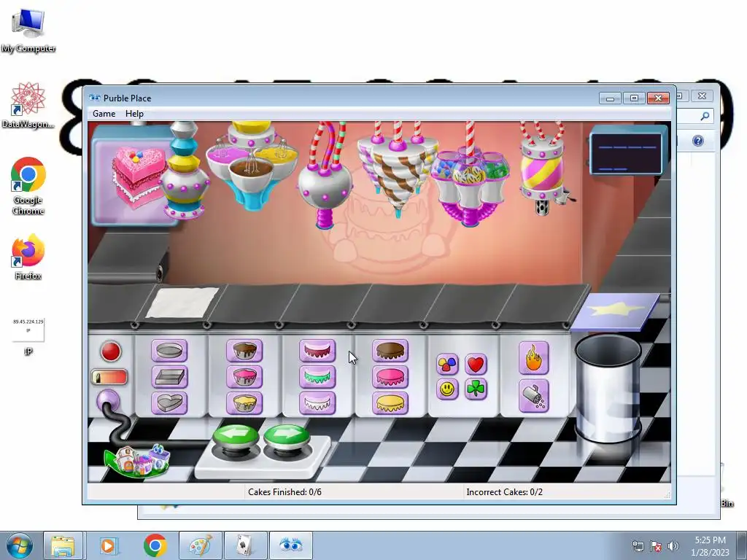Add colored candy balls decoration
Viewport: 747px width, 560px height.
click(x=447, y=365)
